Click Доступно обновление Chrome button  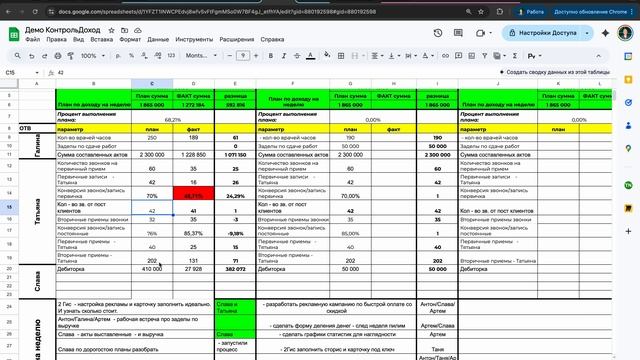(592, 12)
